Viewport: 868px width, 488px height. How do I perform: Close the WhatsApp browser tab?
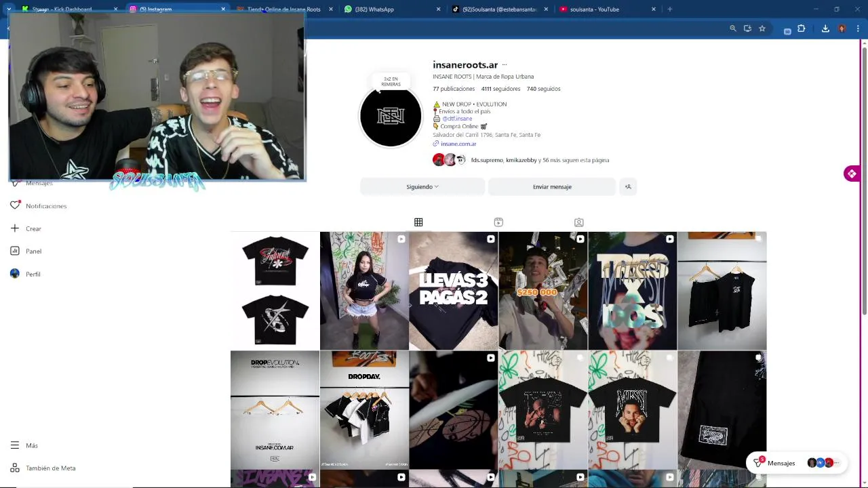[438, 9]
